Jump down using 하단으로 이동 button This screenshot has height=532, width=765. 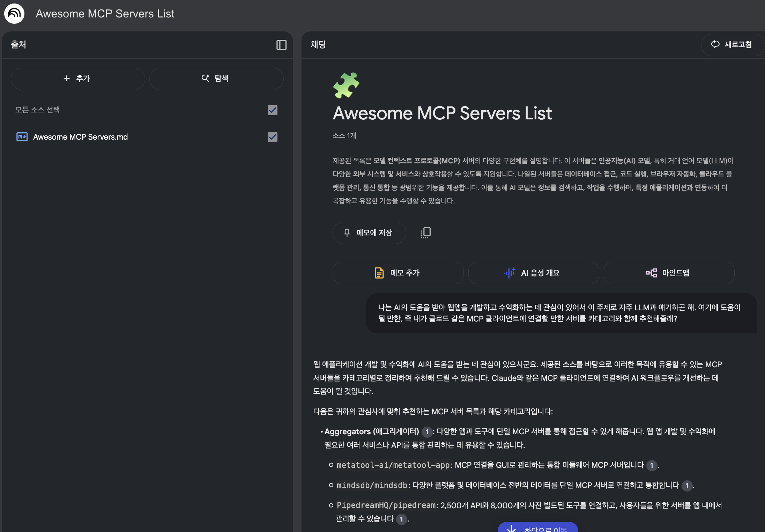(x=538, y=528)
